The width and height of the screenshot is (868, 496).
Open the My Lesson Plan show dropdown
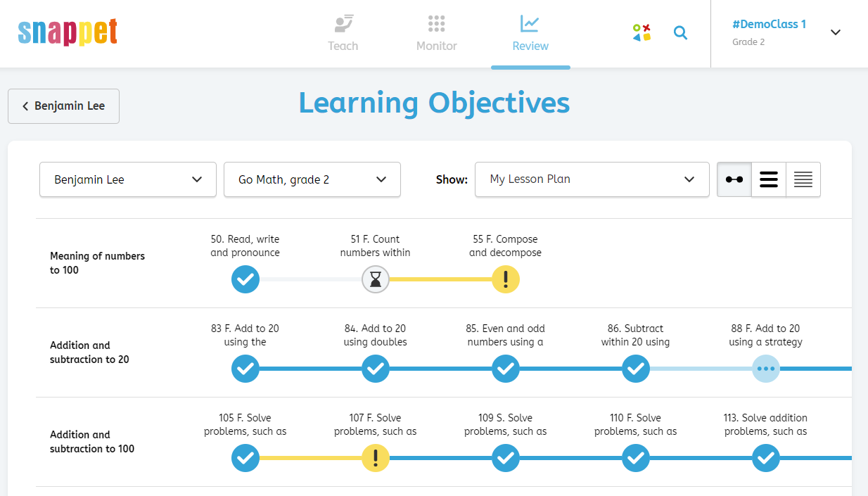click(x=592, y=179)
